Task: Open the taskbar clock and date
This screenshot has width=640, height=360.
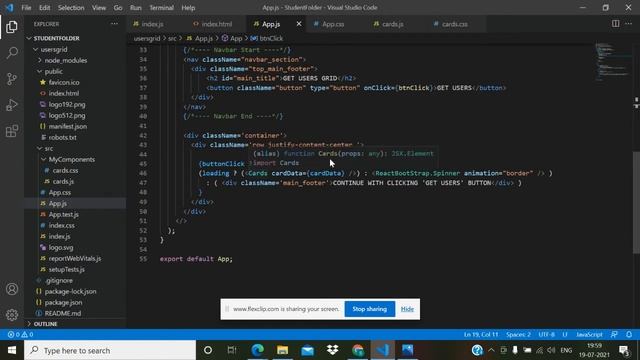Action: pos(594,350)
